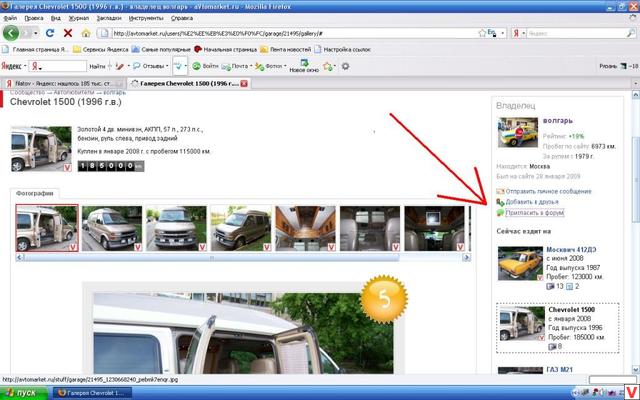Open the Журнал menu

[78, 18]
